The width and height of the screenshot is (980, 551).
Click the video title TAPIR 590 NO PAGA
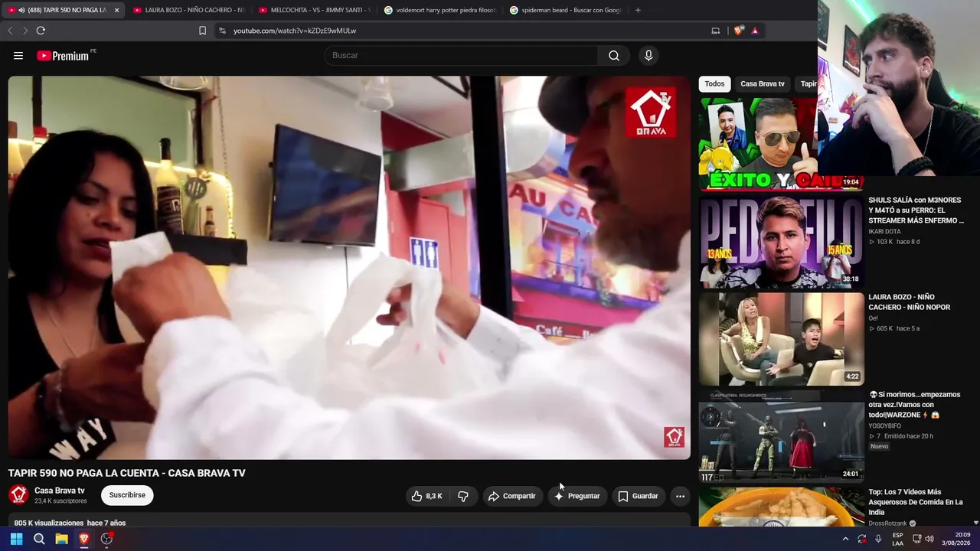click(x=127, y=473)
